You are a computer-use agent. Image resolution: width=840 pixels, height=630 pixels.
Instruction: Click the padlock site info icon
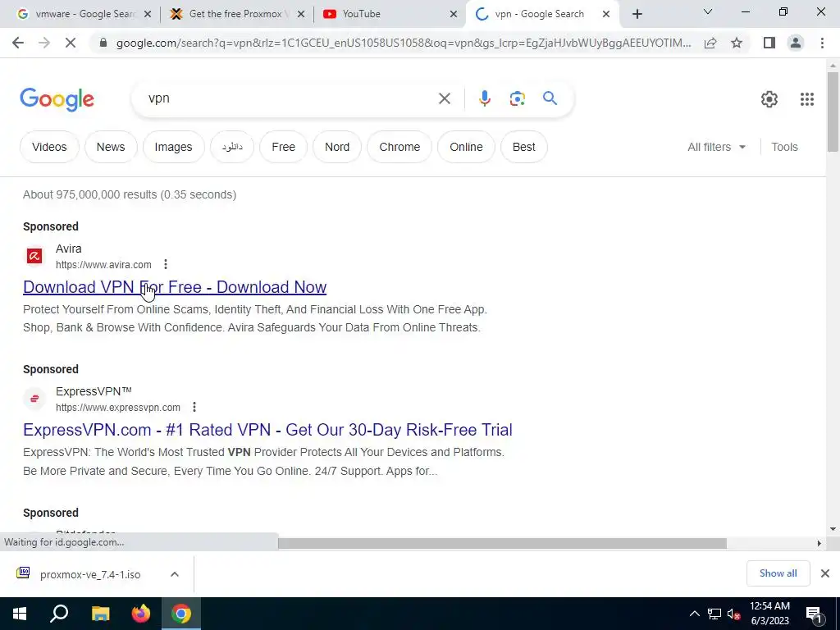coord(103,43)
